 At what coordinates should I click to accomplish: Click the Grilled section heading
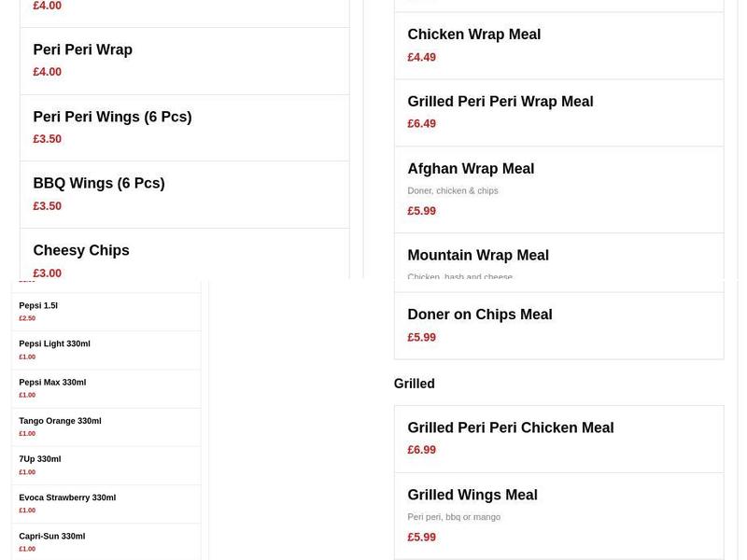click(414, 383)
